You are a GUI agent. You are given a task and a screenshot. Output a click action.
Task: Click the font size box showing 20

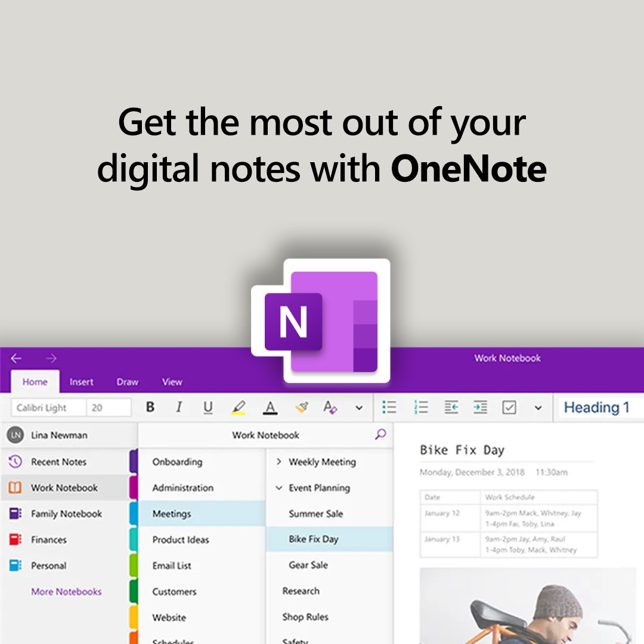tap(109, 407)
